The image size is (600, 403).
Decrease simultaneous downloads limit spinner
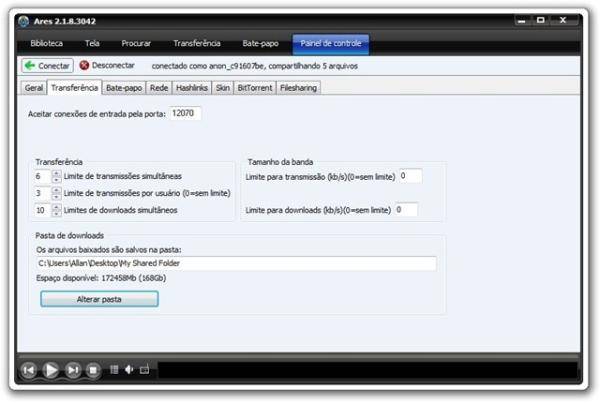tap(56, 213)
